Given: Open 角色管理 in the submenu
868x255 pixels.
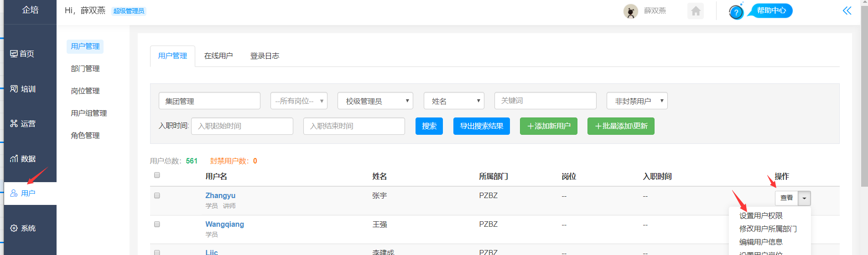Looking at the screenshot, I should [85, 136].
